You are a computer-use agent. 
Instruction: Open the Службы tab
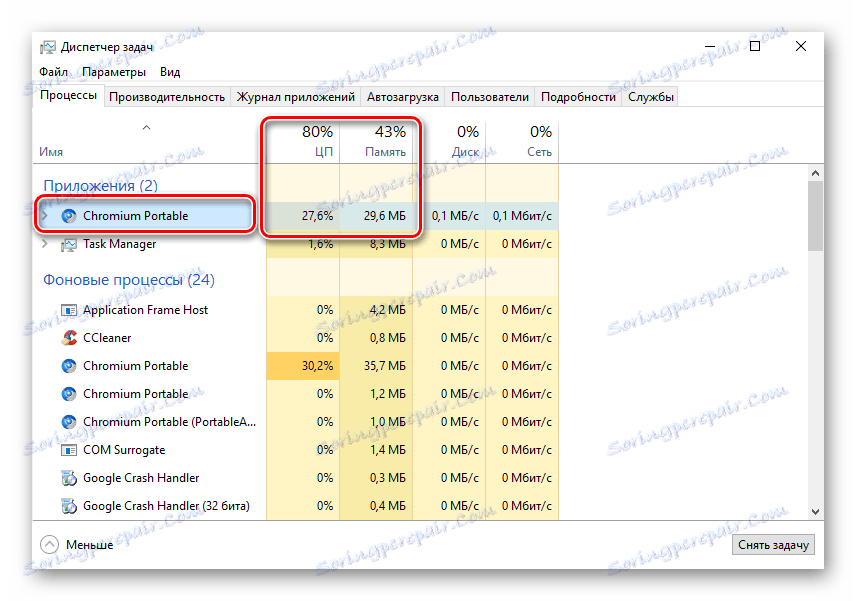tap(650, 97)
